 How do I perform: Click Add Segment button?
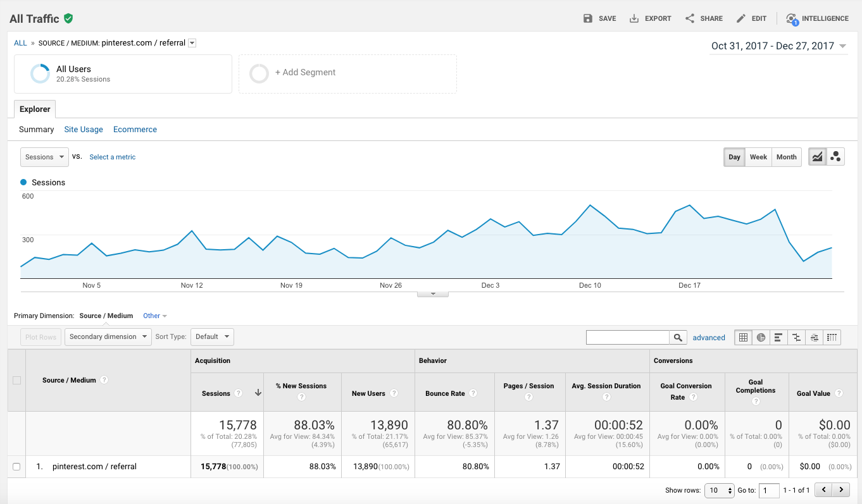pos(347,73)
